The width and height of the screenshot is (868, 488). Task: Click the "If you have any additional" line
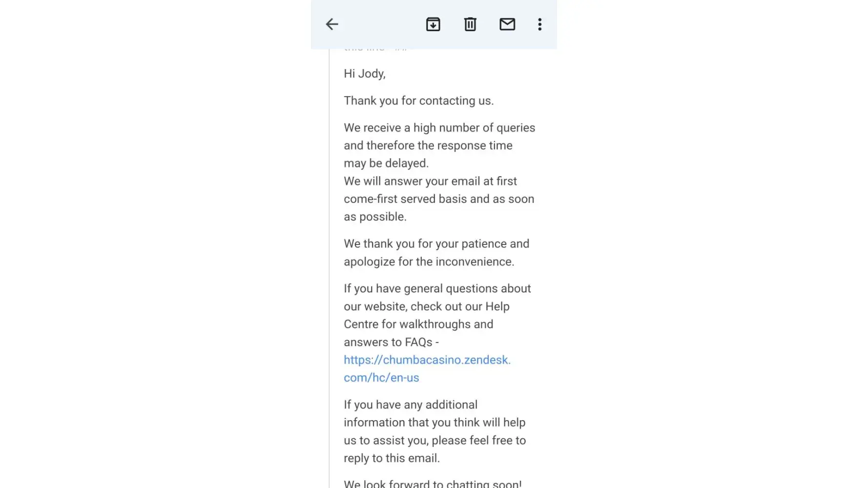click(x=410, y=405)
